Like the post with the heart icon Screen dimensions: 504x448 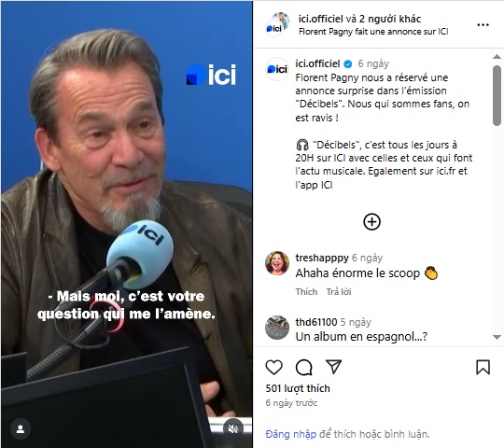click(x=273, y=367)
